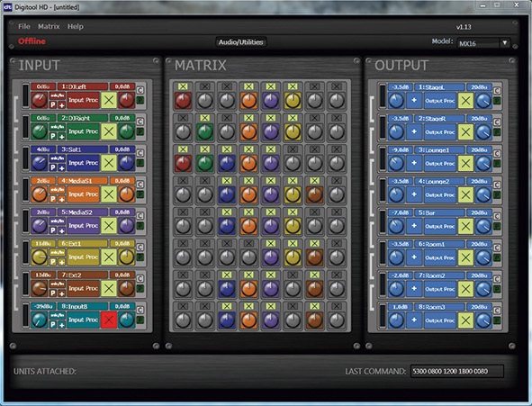
Task: Toggle matrix crosspoint DJLeft column, StageL row
Action: (x=183, y=86)
